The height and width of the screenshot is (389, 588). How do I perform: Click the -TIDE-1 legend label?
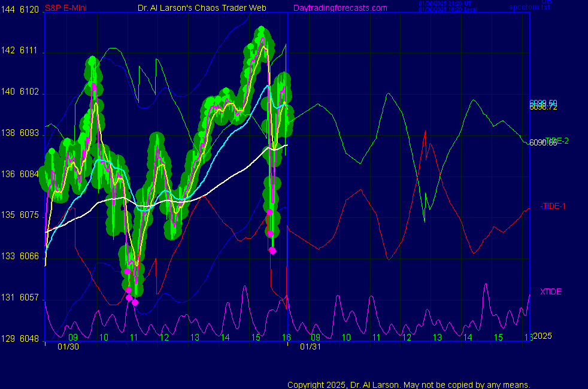pos(553,206)
